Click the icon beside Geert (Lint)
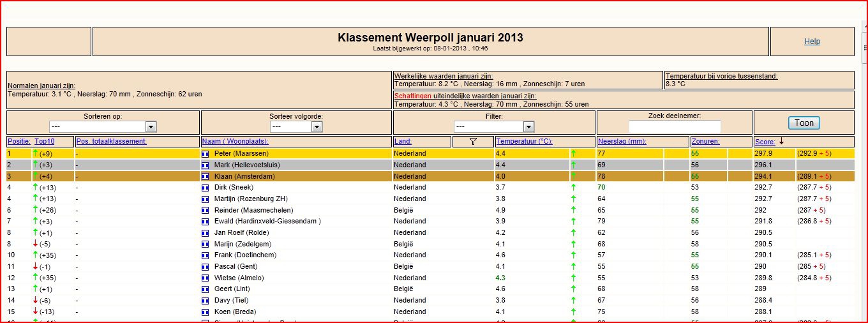This screenshot has width=868, height=323. (x=206, y=289)
